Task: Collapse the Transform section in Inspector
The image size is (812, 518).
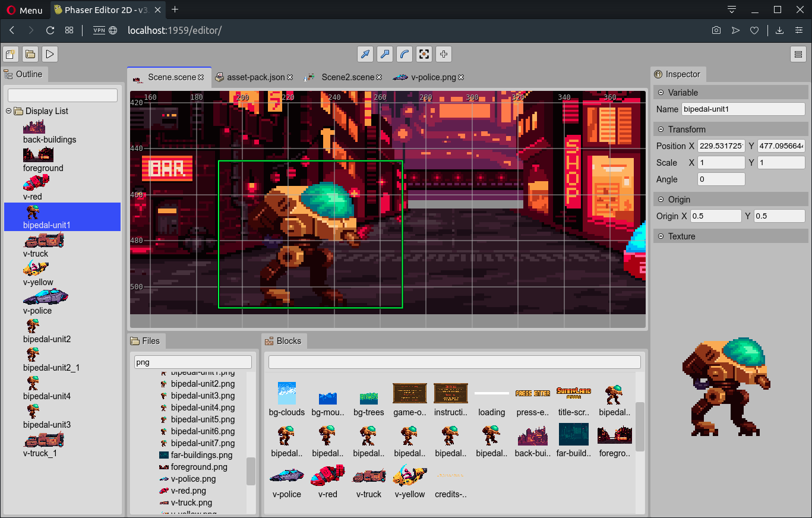Action: coord(661,129)
